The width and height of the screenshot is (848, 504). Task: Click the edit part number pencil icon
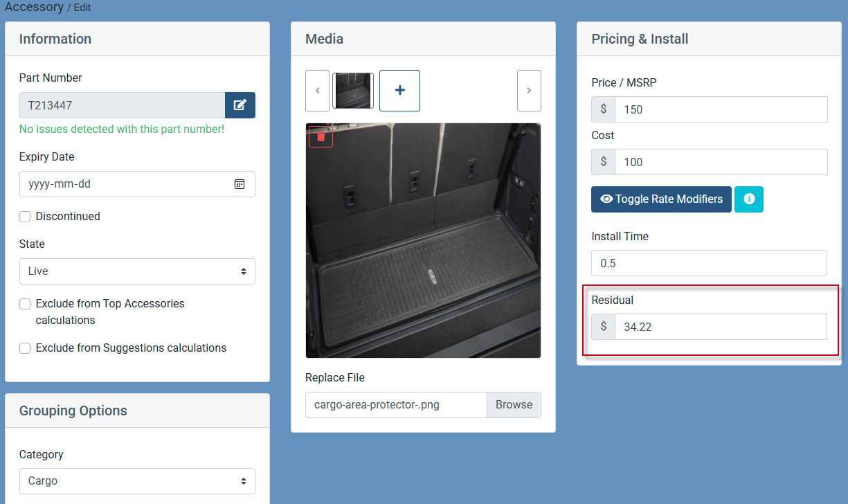240,105
